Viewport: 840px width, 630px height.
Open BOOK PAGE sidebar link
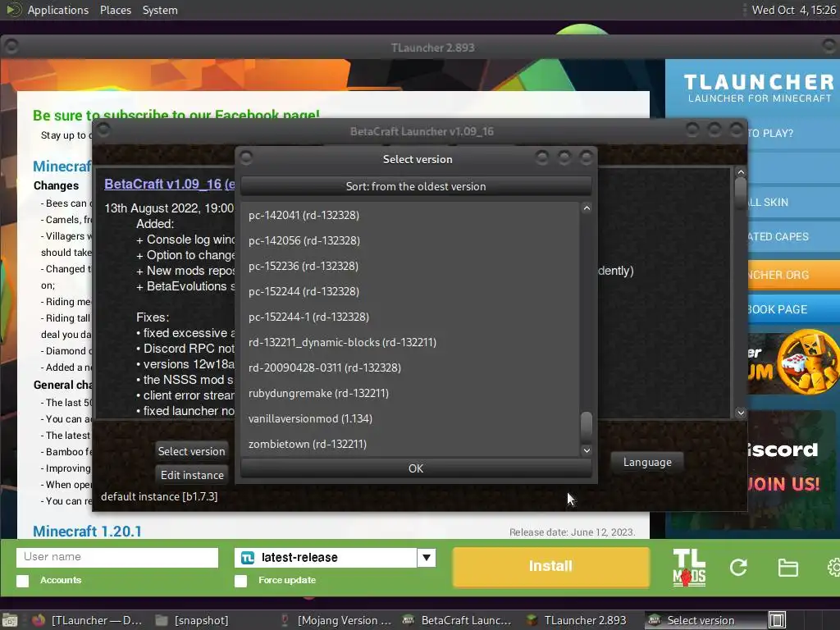(793, 309)
